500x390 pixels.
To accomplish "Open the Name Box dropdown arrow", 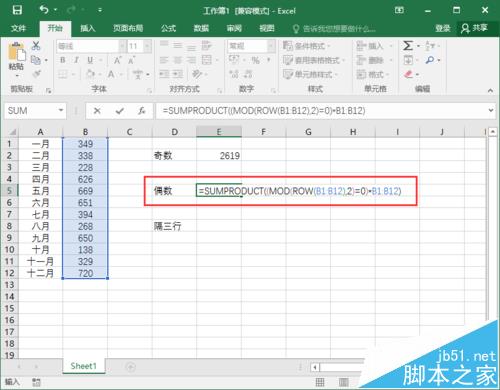I will pyautogui.click(x=61, y=110).
